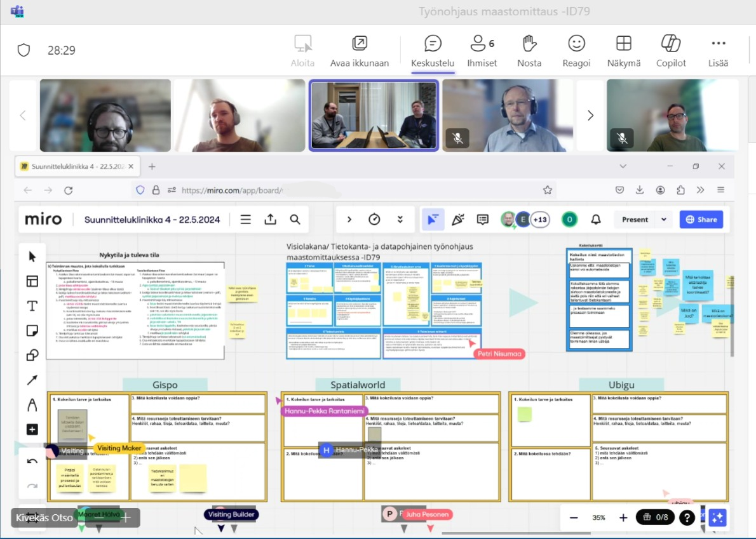Open browser extensions puzzle icon

[x=680, y=190]
